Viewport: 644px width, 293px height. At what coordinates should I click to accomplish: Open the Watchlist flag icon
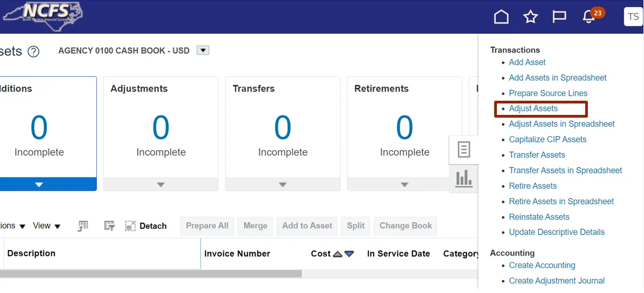tap(560, 17)
